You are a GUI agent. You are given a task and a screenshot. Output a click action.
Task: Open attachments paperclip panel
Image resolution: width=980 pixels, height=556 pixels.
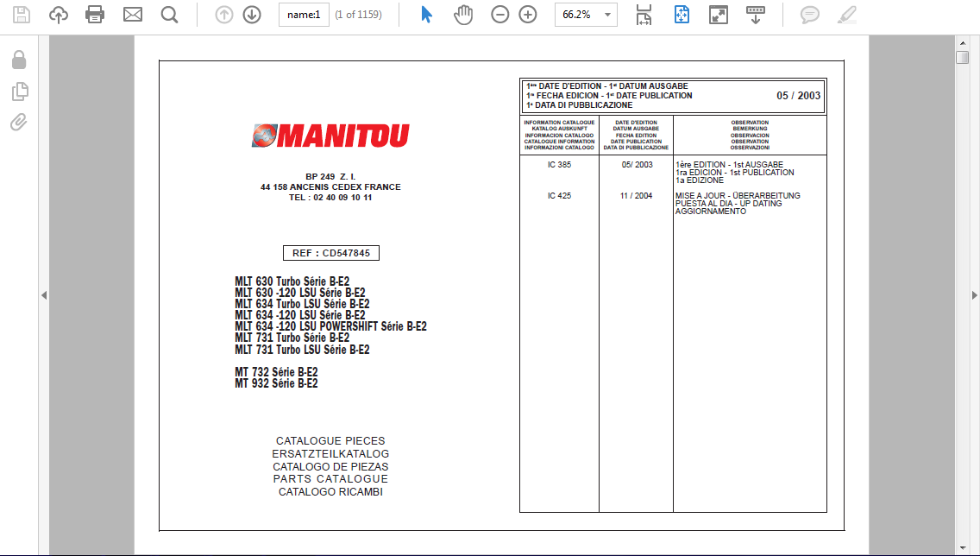pyautogui.click(x=19, y=122)
